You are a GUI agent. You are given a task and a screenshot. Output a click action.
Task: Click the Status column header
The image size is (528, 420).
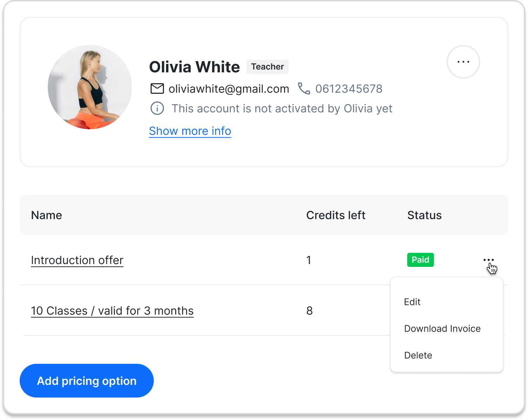424,215
